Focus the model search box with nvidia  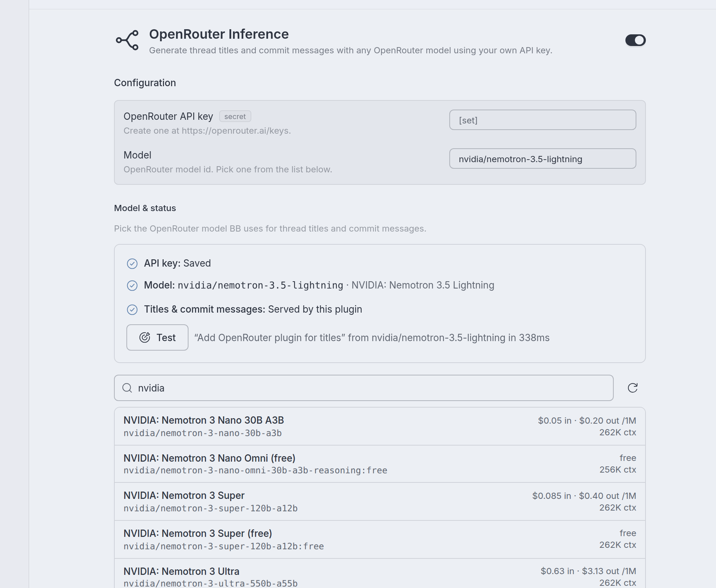click(x=363, y=388)
